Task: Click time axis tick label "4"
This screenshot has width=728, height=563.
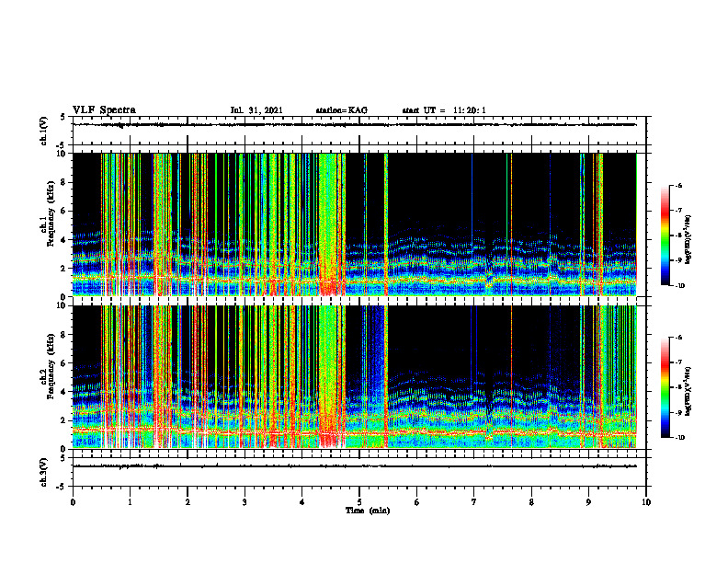Action: pos(301,502)
